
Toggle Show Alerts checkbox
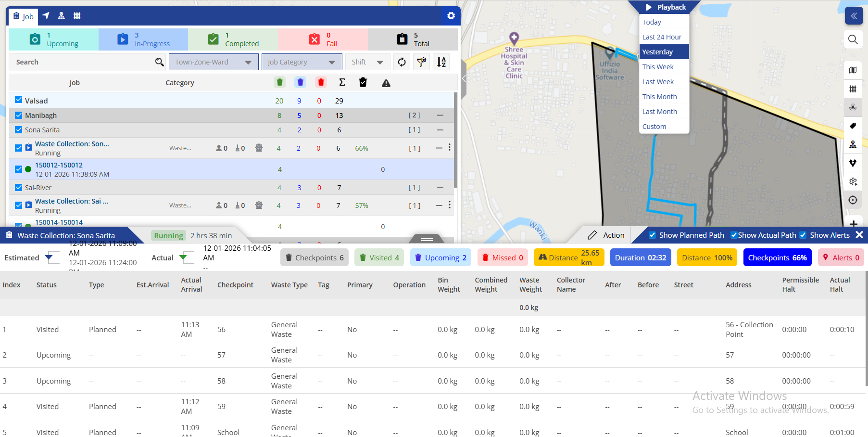[x=803, y=235]
